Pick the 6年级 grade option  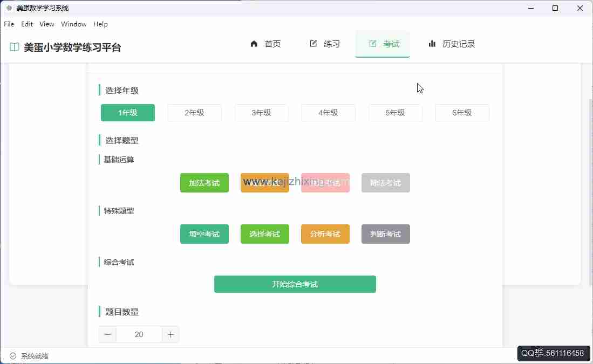(462, 113)
